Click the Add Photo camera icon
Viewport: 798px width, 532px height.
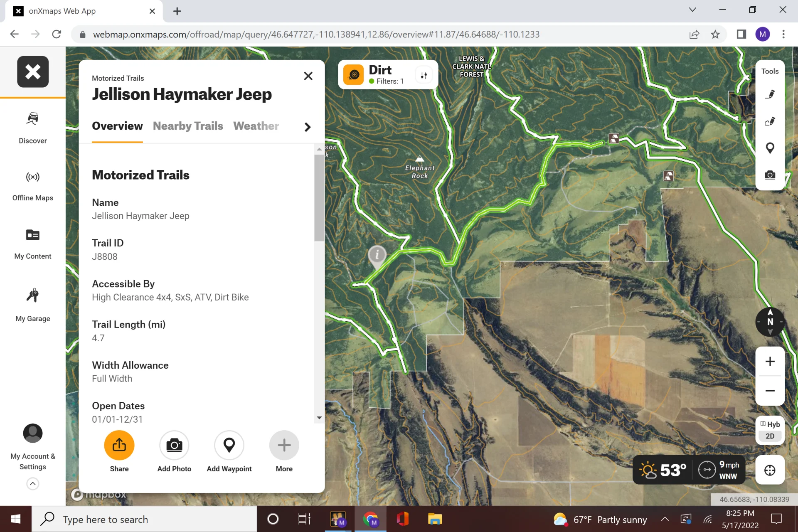174,445
